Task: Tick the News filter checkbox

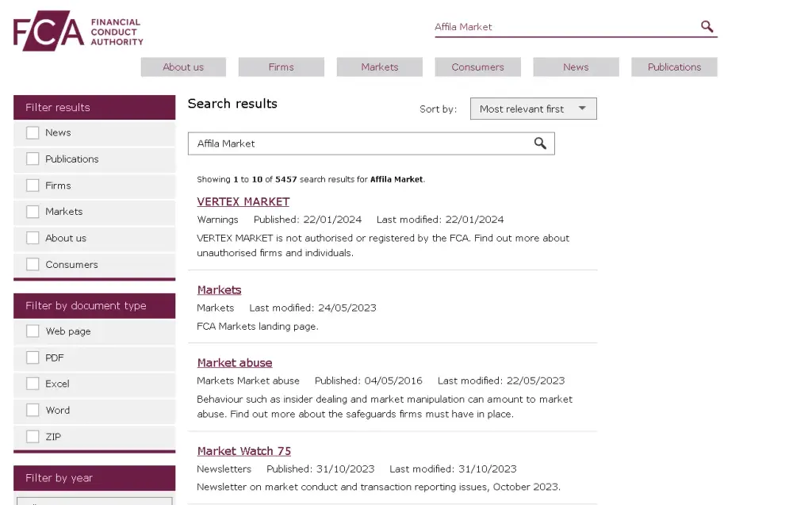Action: point(33,132)
